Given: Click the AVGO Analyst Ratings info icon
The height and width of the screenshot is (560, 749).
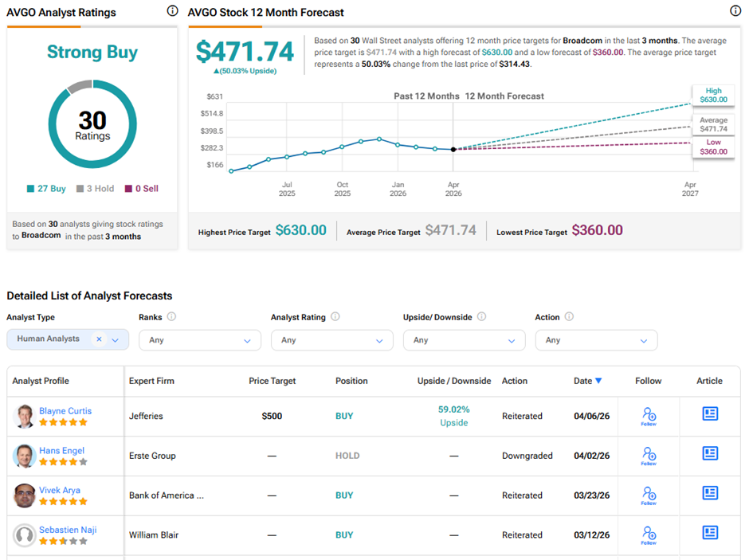Looking at the screenshot, I should coord(173,11).
